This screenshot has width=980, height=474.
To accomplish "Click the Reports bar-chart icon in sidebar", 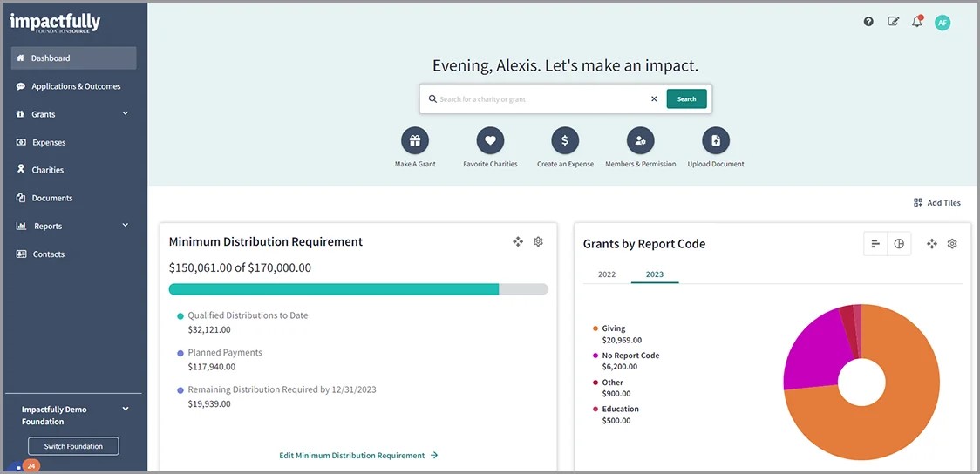I will pos(21,226).
